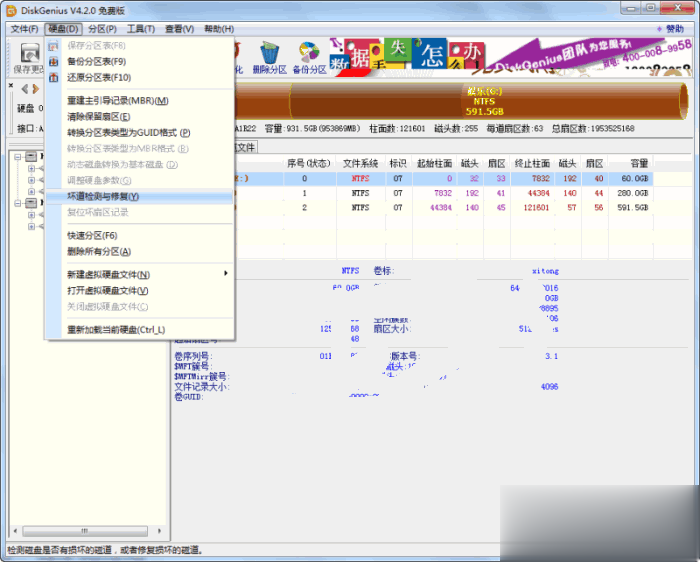Screen dimensions: 700x562
Task: Click 重建主引导记录(MBR) menu item
Action: pos(117,101)
